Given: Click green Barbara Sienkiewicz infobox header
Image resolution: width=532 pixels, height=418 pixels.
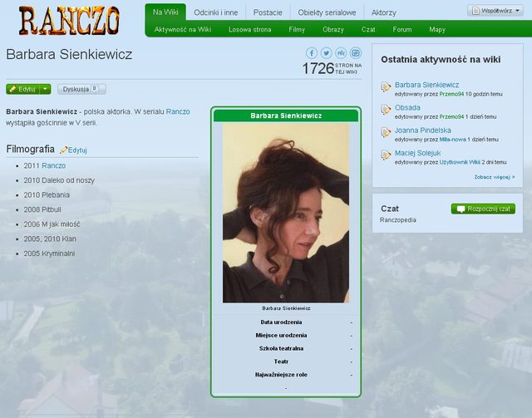Looking at the screenshot, I should (286, 116).
